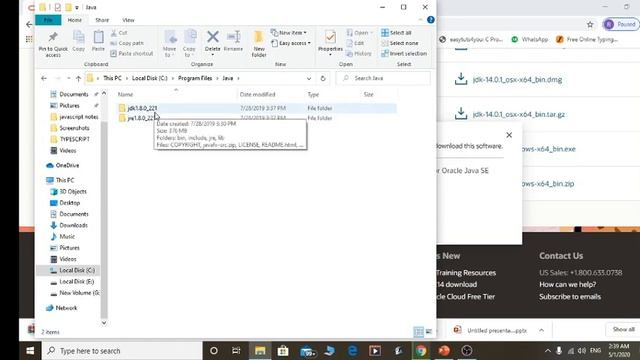This screenshot has height=360, width=640.
Task: Click History in the ribbon
Action: click(x=359, y=53)
